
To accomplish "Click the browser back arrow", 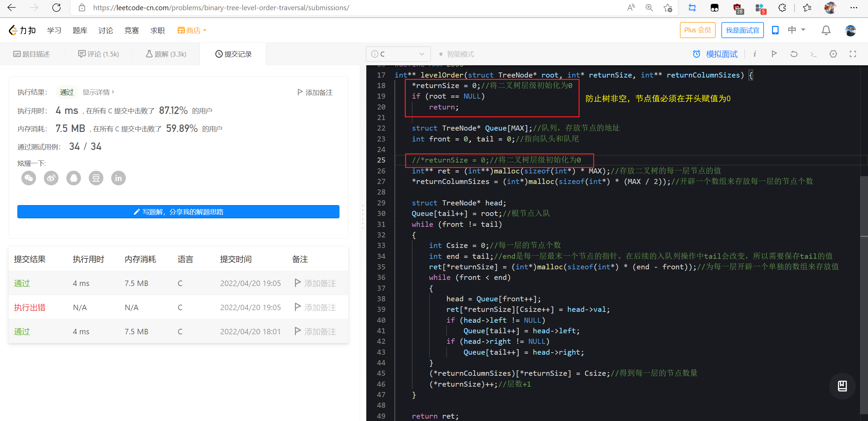I will [12, 7].
